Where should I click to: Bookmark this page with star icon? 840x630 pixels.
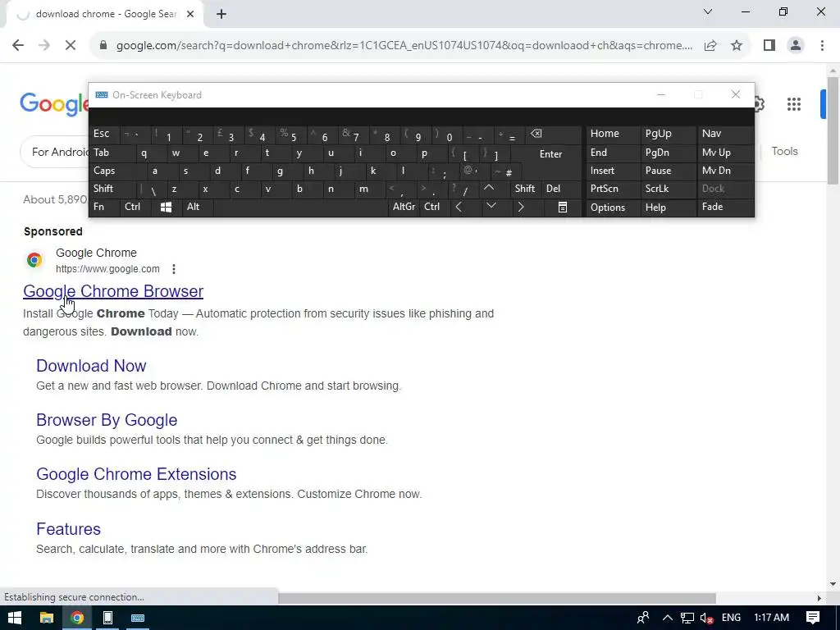[x=737, y=46]
